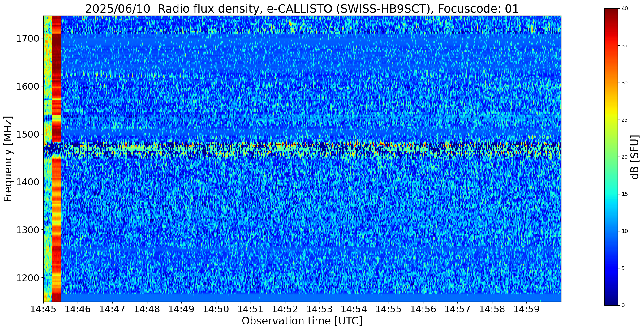Click the 14:49 time tick label
The width and height of the screenshot is (644, 330).
182,309
